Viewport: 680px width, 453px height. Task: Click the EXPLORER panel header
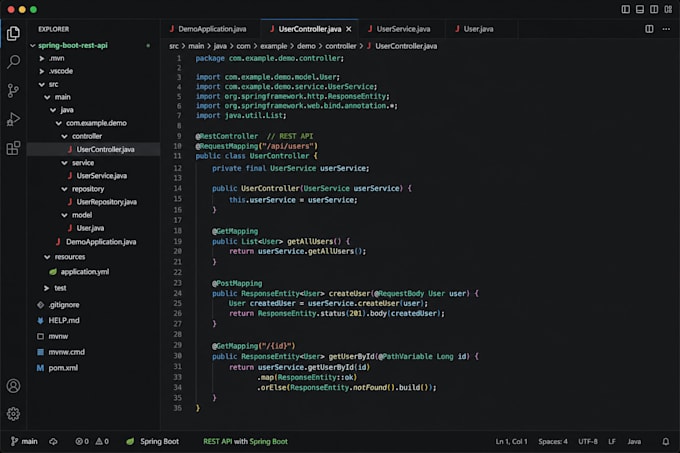[x=53, y=29]
